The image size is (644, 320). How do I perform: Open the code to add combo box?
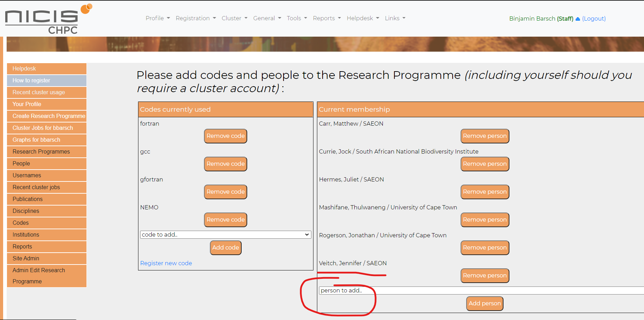coord(226,235)
